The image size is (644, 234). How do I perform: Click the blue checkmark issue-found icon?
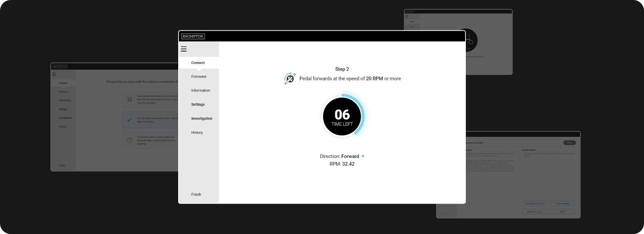tap(130, 120)
